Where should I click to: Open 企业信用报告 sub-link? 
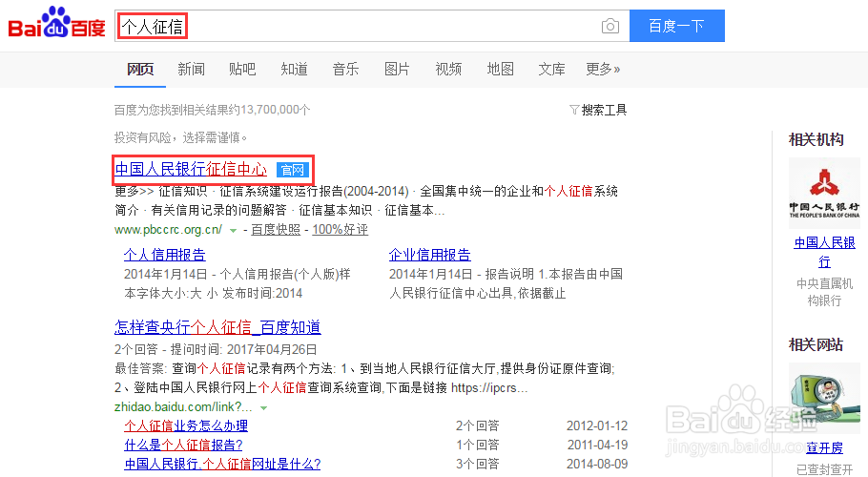click(429, 255)
